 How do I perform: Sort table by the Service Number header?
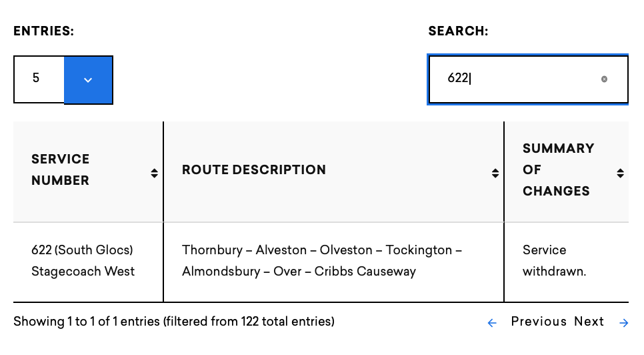click(x=61, y=170)
